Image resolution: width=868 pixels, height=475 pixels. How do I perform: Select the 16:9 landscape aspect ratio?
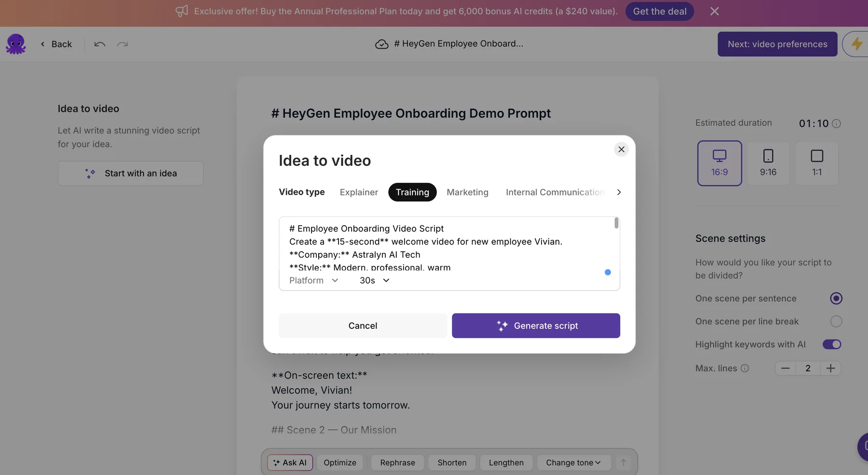(719, 163)
